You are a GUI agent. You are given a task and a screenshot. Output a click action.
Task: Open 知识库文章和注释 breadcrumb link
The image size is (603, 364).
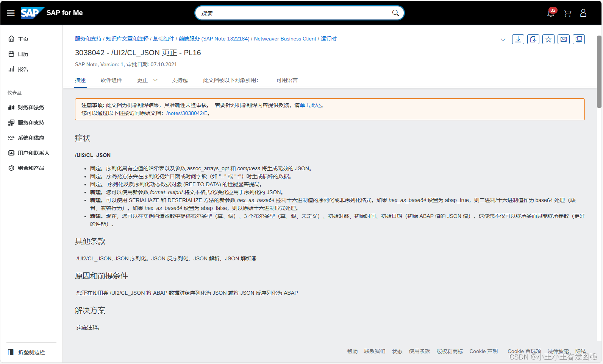[127, 39]
